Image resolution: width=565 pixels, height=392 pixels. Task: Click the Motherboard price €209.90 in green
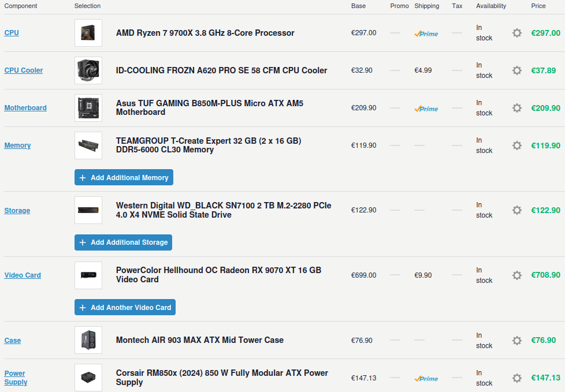(545, 108)
